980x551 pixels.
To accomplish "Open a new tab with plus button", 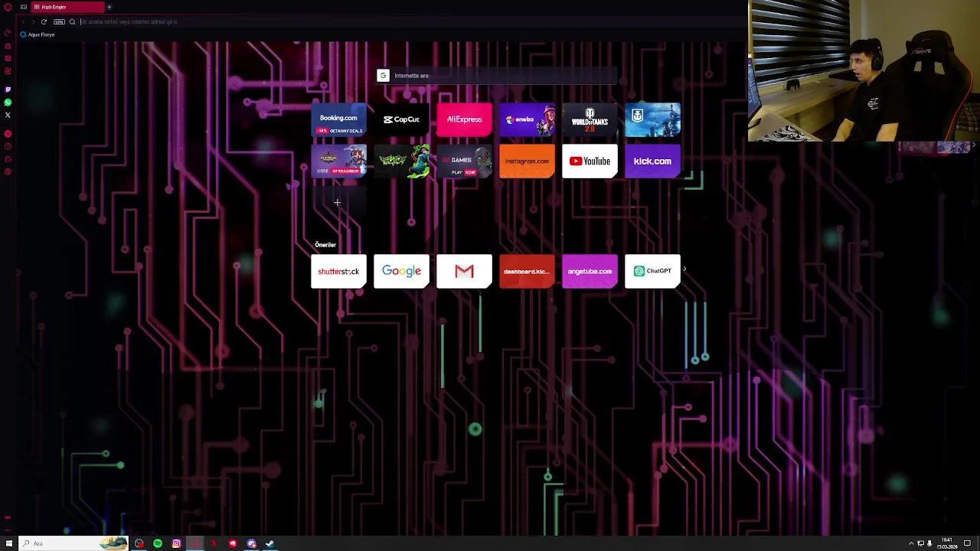I will (109, 7).
